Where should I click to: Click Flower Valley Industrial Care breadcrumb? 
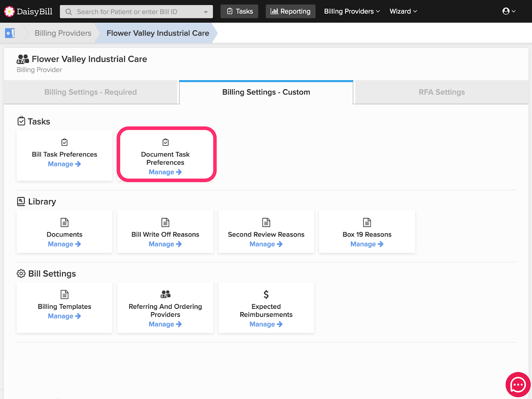(x=158, y=33)
